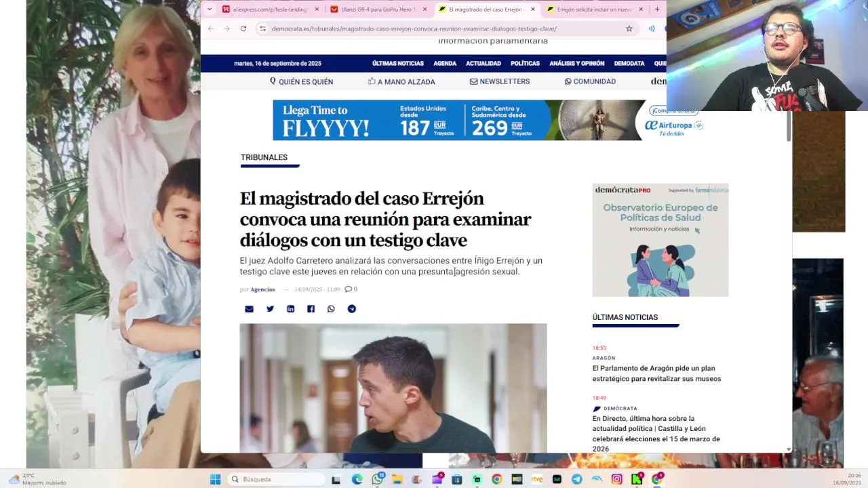Close the El magistrado del caso Errejón tab
This screenshot has width=868, height=488.
pos(533,9)
